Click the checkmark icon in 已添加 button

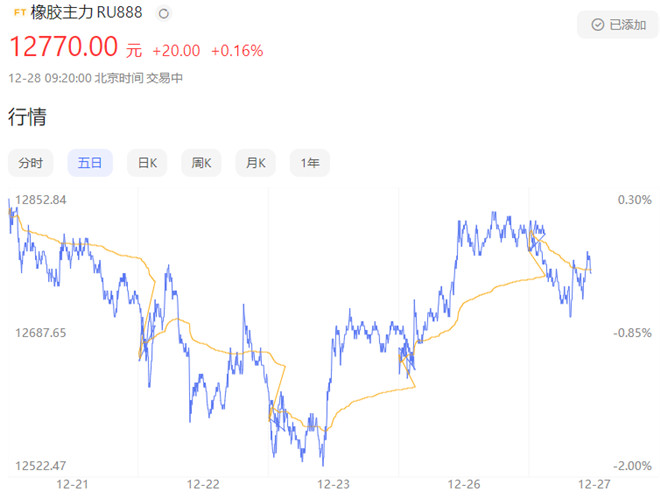point(598,25)
